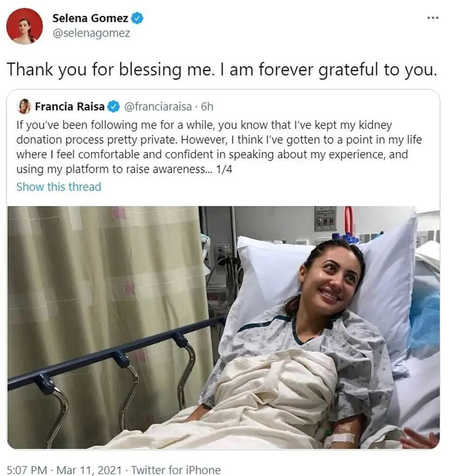Image resolution: width=449 pixels, height=476 pixels.
Task: Click the Show this thread link
Action: [58, 187]
